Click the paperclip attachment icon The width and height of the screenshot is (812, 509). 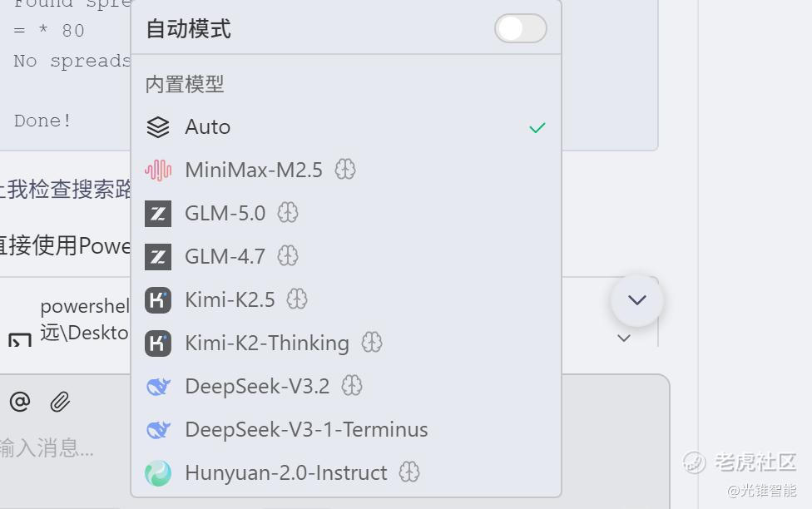60,403
